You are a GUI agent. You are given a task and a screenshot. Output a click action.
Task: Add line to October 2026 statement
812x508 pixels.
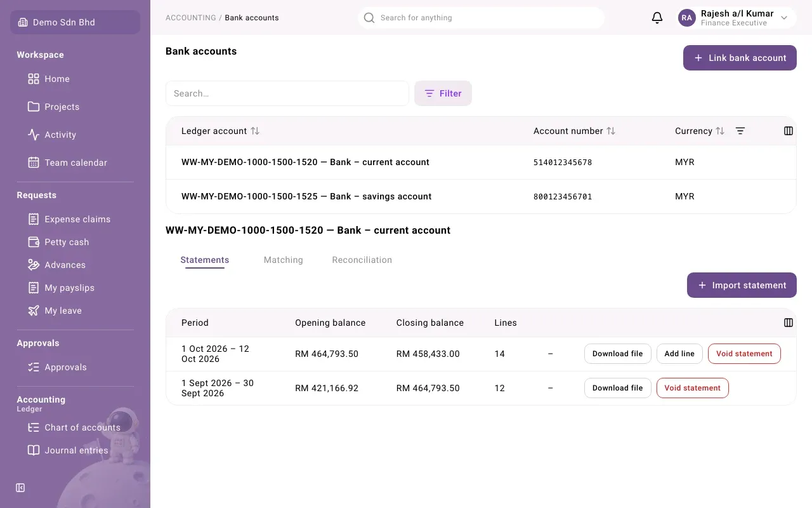click(679, 354)
